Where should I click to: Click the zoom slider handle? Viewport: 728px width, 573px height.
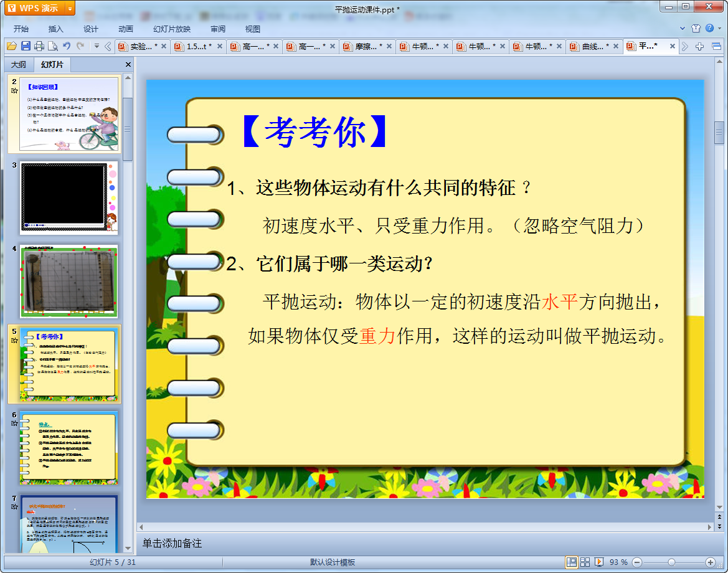point(671,562)
